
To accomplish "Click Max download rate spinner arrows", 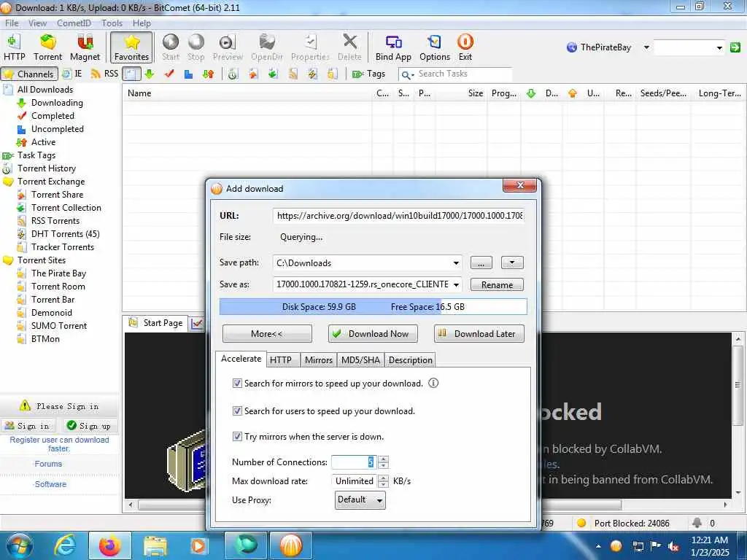I will tap(383, 481).
